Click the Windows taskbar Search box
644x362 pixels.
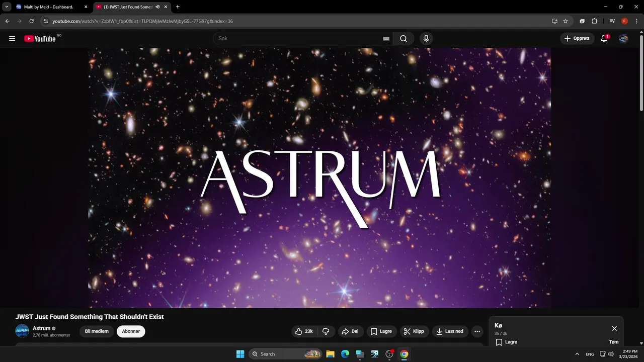click(286, 354)
